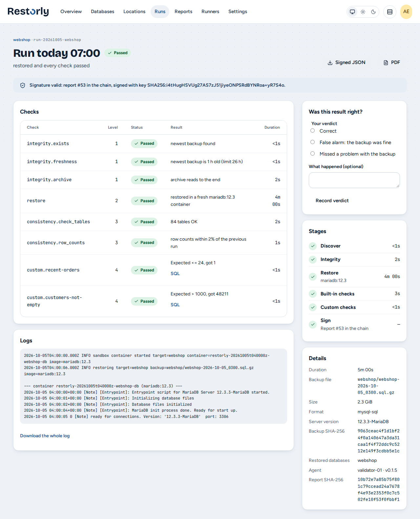Click the validator-01 agent value

377,470
